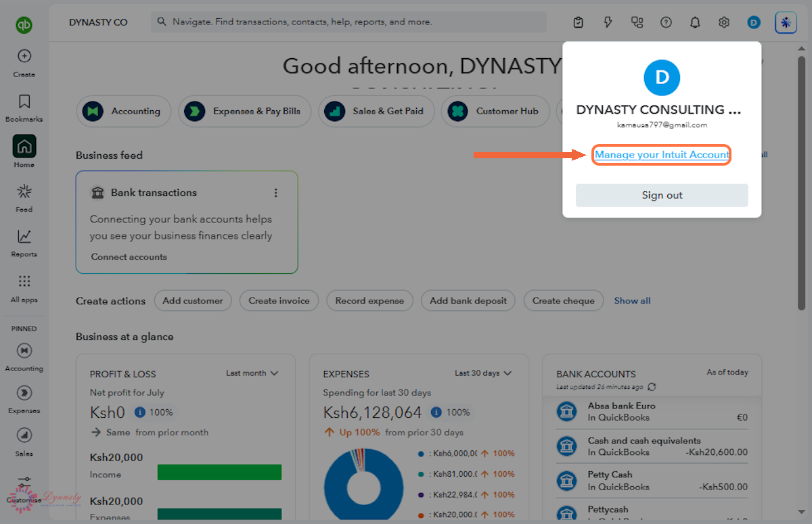Click Create invoice action

(x=279, y=301)
